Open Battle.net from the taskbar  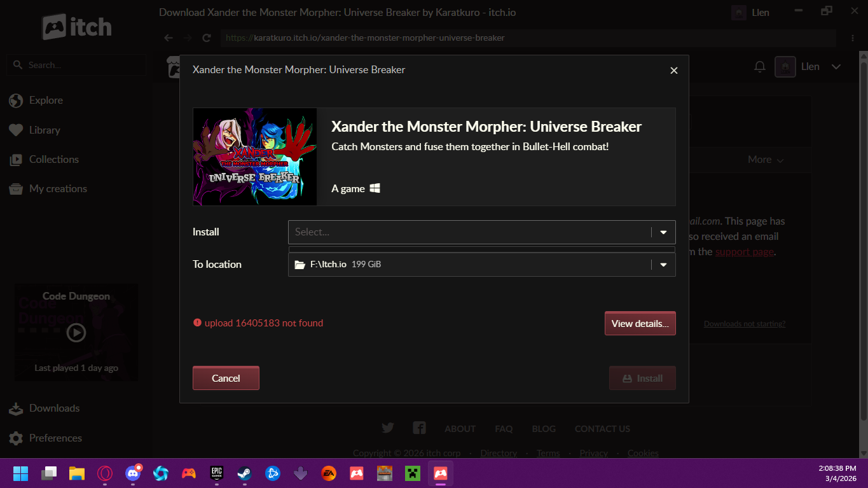tap(273, 473)
